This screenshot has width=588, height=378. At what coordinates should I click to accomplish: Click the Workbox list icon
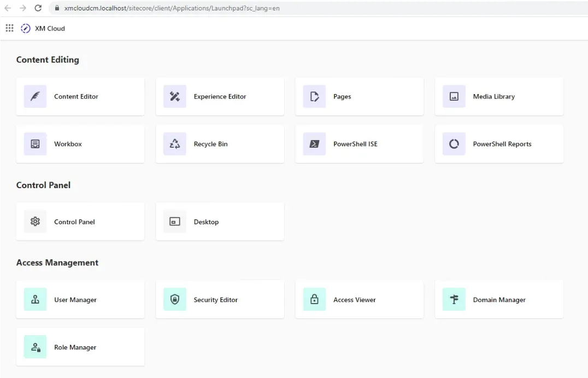[x=36, y=144]
